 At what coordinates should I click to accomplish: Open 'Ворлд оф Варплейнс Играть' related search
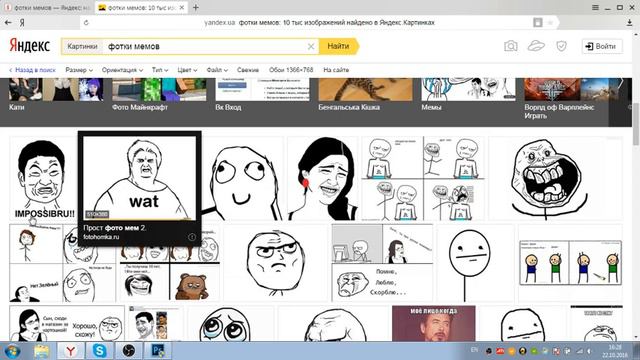click(x=571, y=99)
